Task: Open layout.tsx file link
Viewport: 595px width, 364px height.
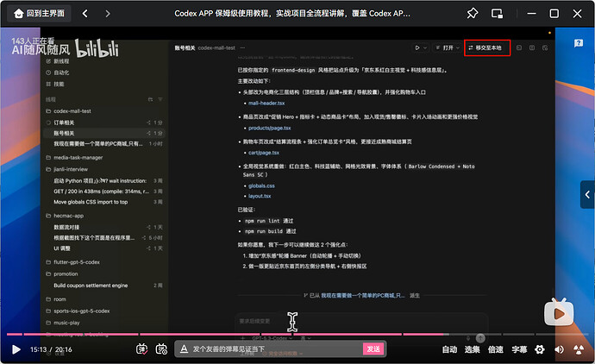Action: pyautogui.click(x=260, y=197)
